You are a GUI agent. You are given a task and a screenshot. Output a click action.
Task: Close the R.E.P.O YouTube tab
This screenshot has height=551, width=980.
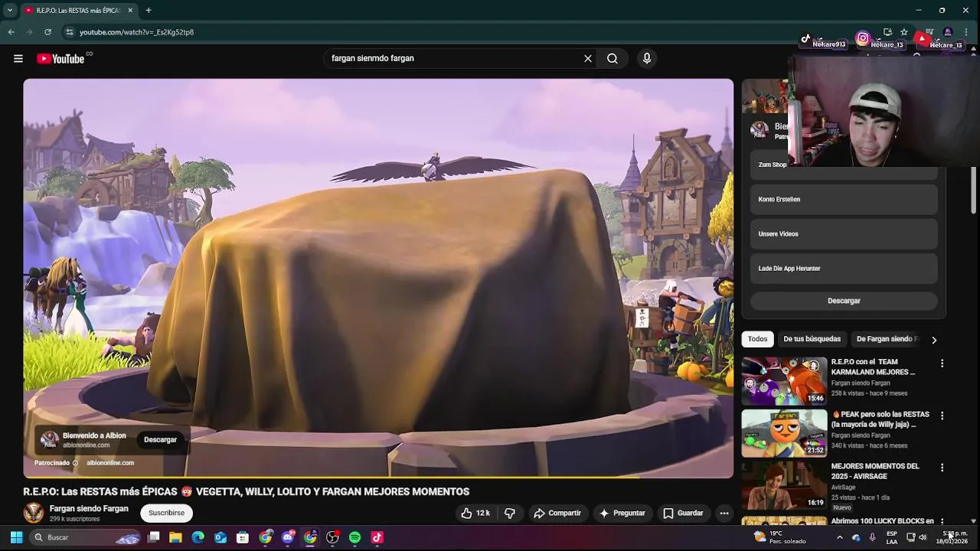pos(130,11)
